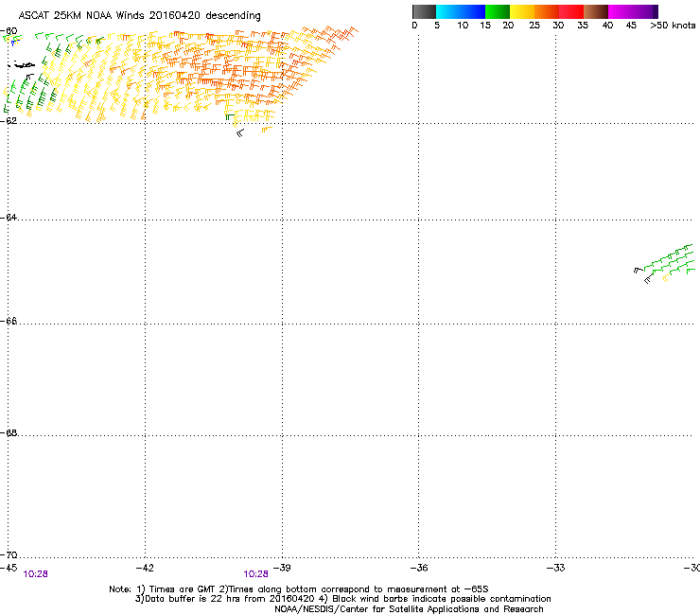
Task: Select the '25' label under the color bar
Action: [x=534, y=26]
